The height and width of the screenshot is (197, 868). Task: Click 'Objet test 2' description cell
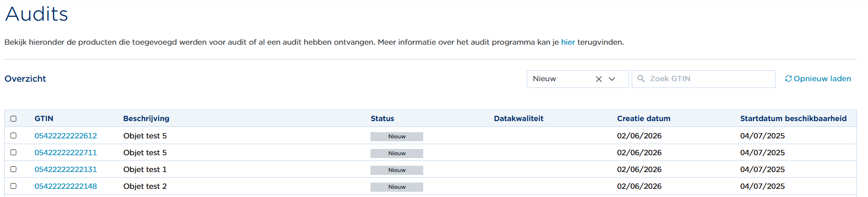pos(145,186)
